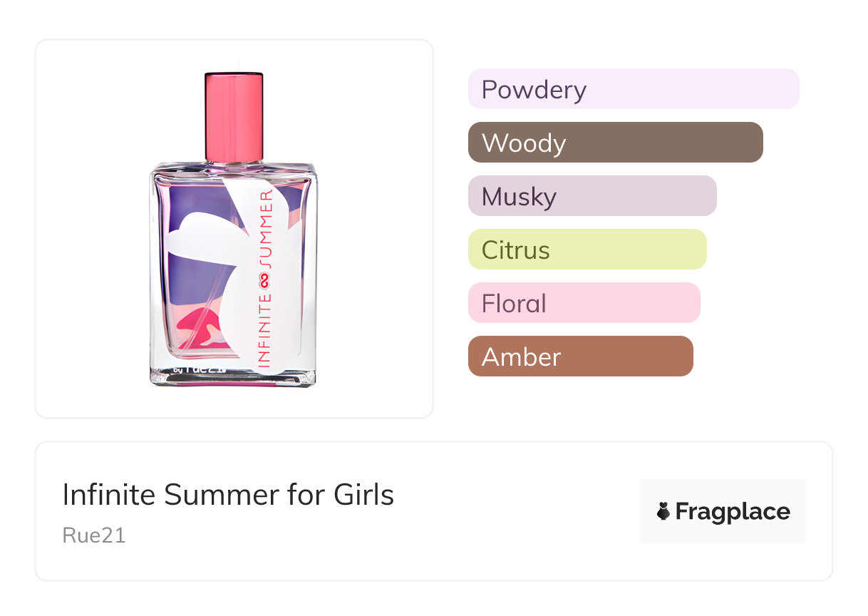Click the red infinity symbol on bottle
Image resolution: width=868 pixels, height=616 pixels.
tap(264, 281)
